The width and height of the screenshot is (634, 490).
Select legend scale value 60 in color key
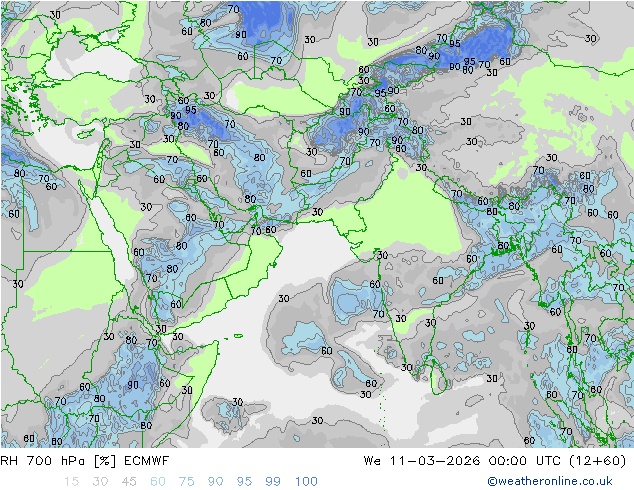(158, 482)
